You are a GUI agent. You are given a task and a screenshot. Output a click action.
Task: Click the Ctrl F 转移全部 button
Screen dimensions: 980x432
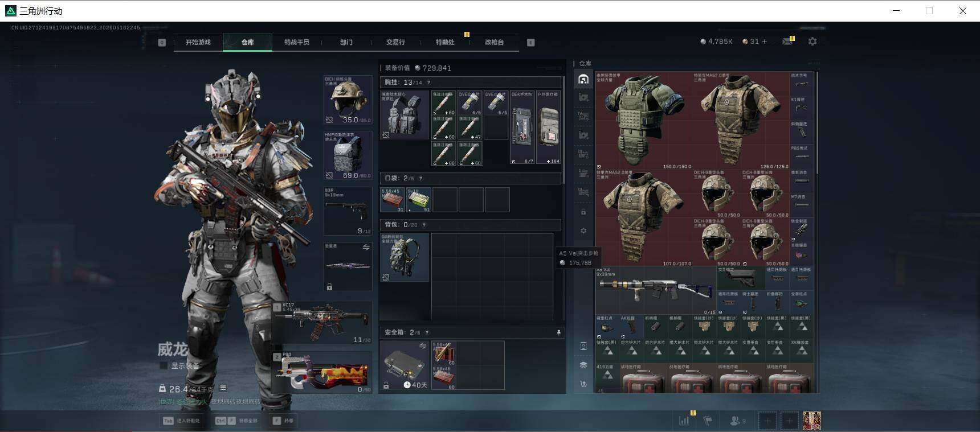pyautogui.click(x=236, y=421)
